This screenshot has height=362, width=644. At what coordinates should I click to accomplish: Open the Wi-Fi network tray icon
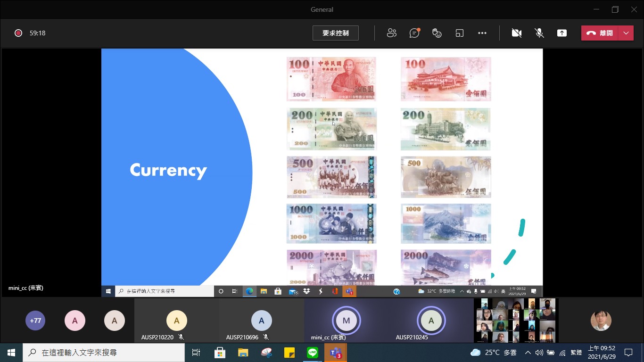(562, 352)
